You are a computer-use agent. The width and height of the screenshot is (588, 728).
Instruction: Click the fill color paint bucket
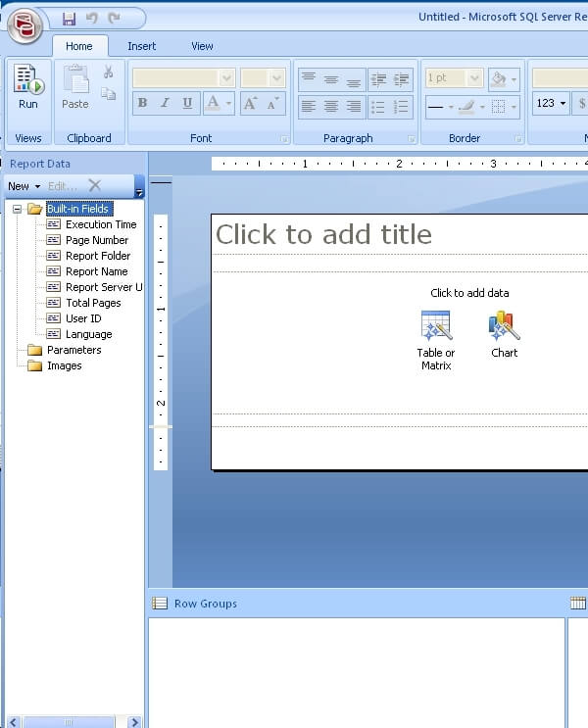pyautogui.click(x=499, y=79)
